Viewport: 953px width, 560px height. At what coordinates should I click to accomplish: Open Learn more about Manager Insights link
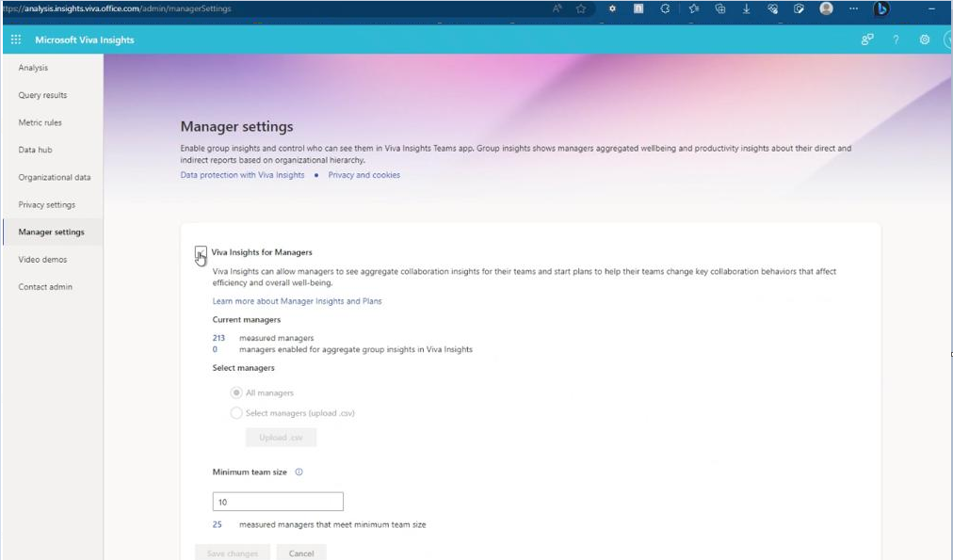click(298, 301)
